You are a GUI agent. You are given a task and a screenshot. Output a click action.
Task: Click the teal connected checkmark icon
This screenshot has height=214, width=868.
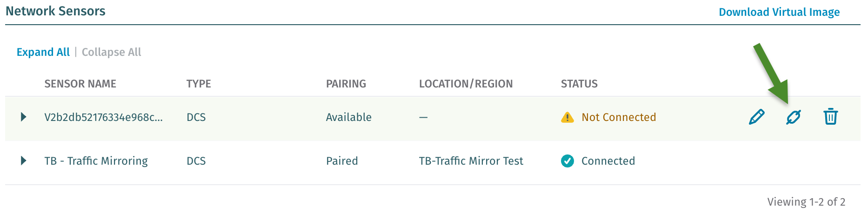coord(568,161)
